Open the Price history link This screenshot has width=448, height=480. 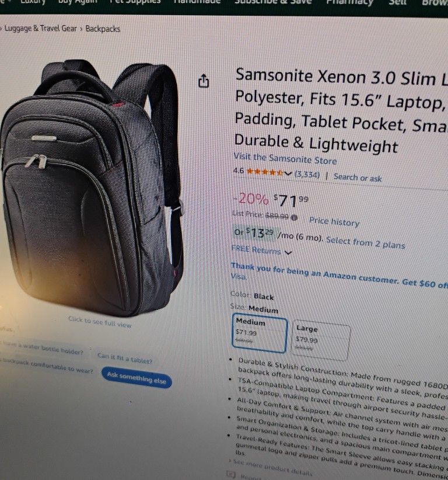pos(334,222)
